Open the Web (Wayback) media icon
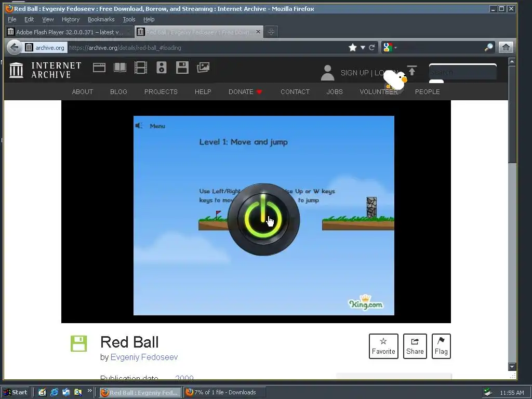The width and height of the screenshot is (532, 399). pos(99,68)
